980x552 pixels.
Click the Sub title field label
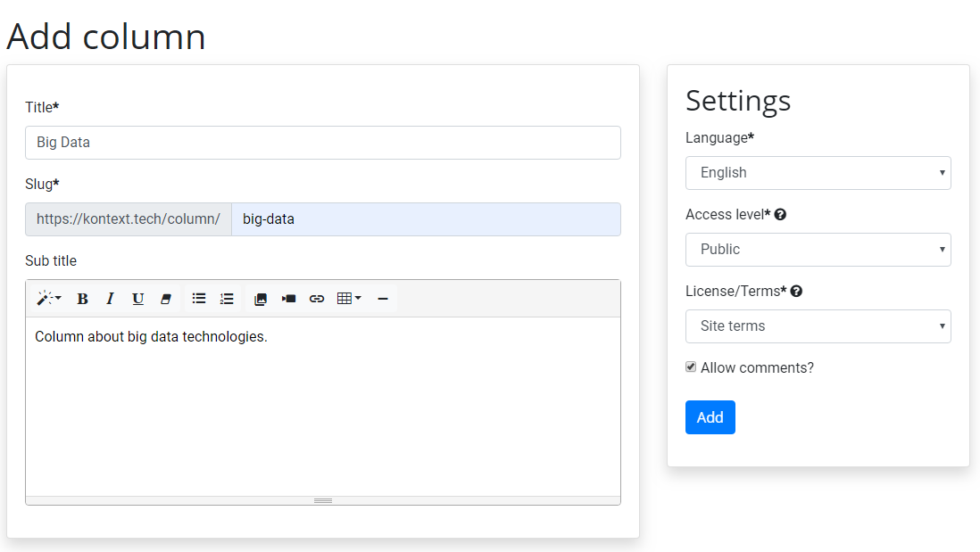point(51,261)
